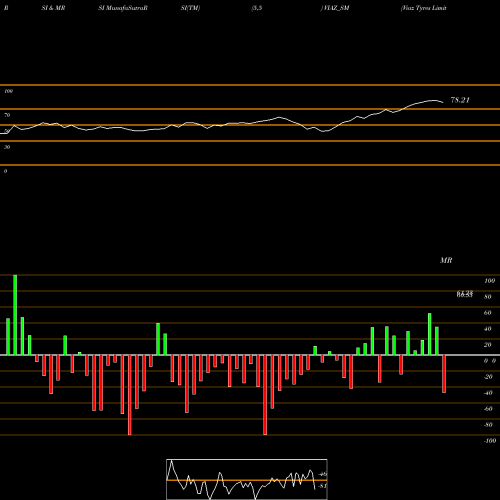
Task: Click the MR axis label -80
Action: [488, 425]
